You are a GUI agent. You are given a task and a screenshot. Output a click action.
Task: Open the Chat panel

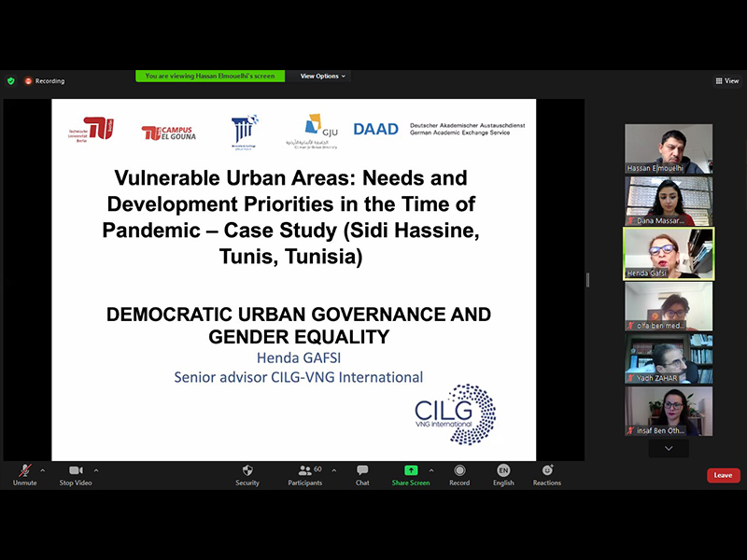coord(362,474)
